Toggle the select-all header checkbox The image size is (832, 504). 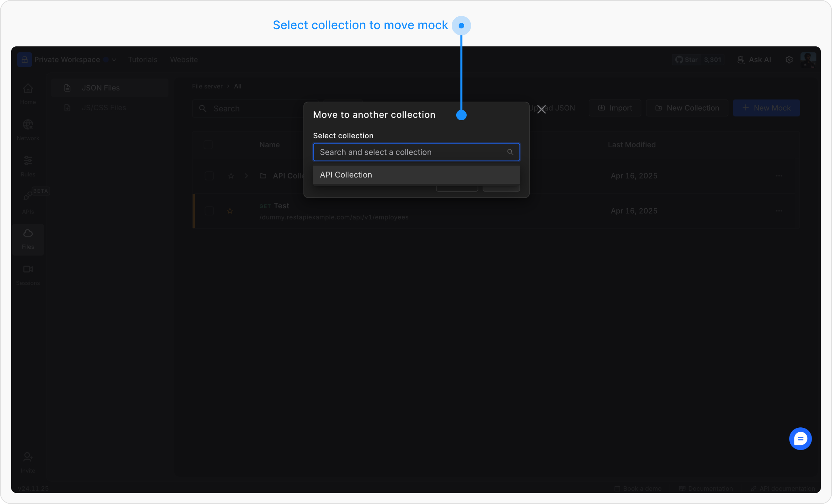[208, 145]
